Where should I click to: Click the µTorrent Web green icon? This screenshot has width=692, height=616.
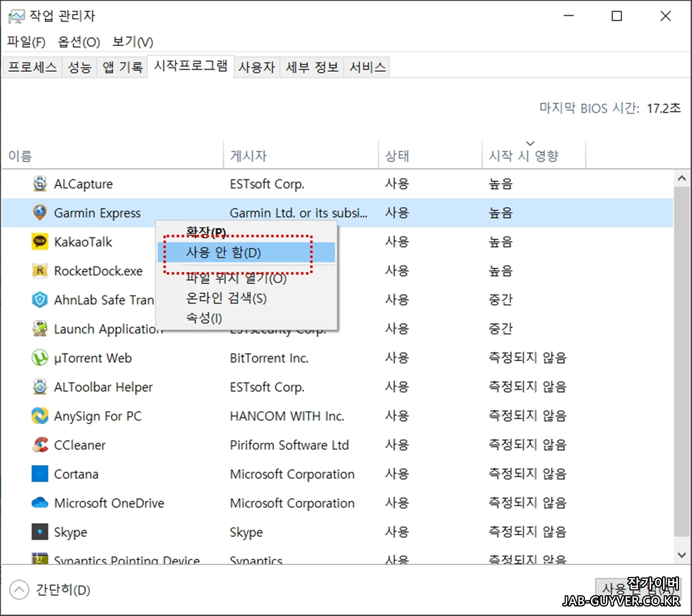(x=40, y=358)
